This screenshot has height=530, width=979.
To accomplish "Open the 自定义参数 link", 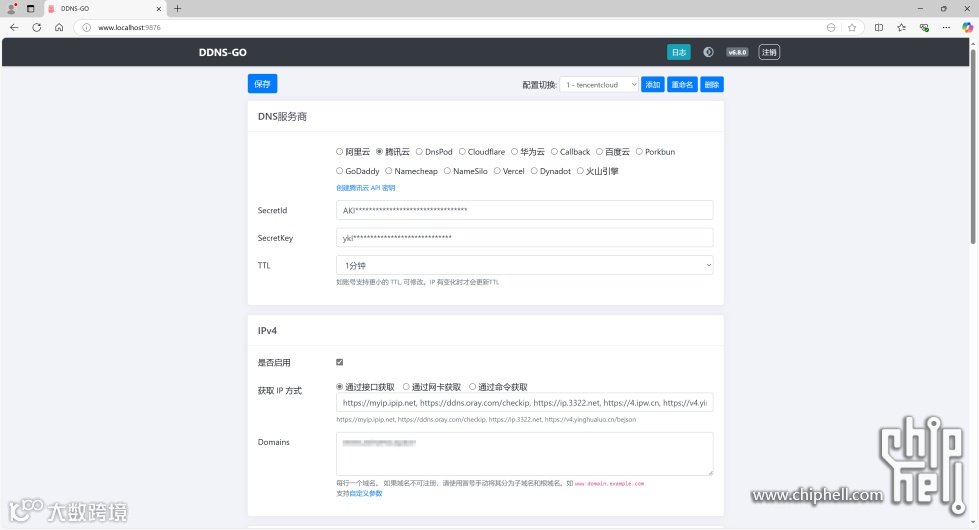I will pyautogui.click(x=366, y=493).
